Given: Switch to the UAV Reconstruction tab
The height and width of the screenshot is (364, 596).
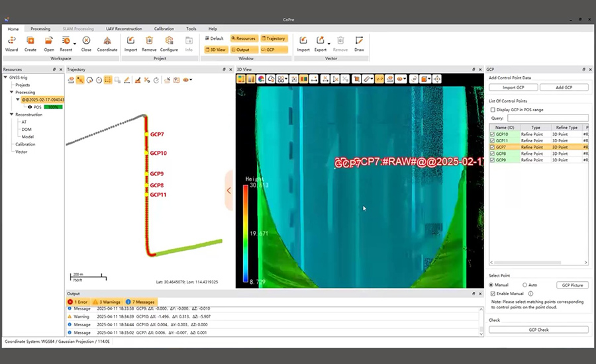Looking at the screenshot, I should tap(124, 29).
